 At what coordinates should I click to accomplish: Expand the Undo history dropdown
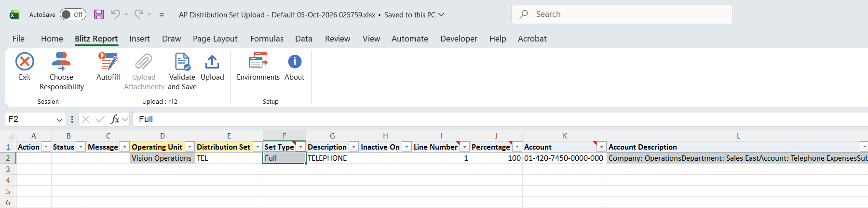click(x=126, y=14)
